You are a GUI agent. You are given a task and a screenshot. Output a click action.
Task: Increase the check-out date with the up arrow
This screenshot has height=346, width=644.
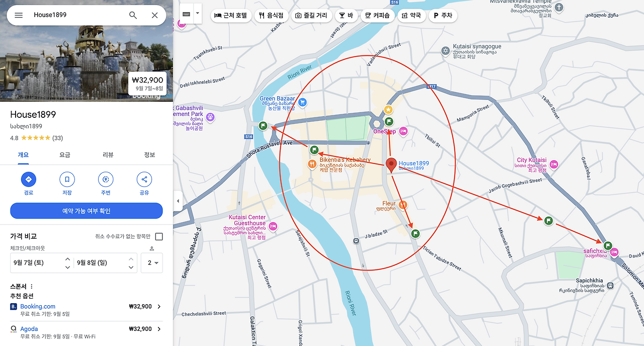point(131,259)
